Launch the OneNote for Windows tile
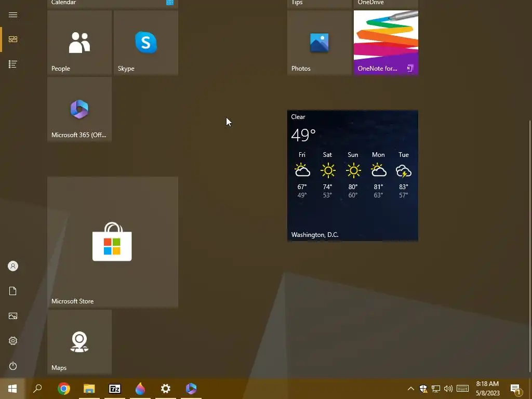 click(x=386, y=43)
